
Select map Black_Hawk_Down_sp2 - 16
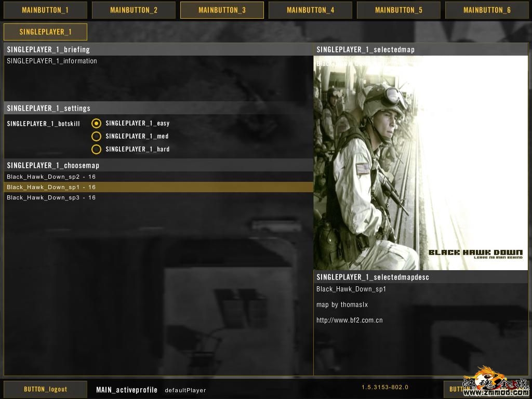point(158,177)
